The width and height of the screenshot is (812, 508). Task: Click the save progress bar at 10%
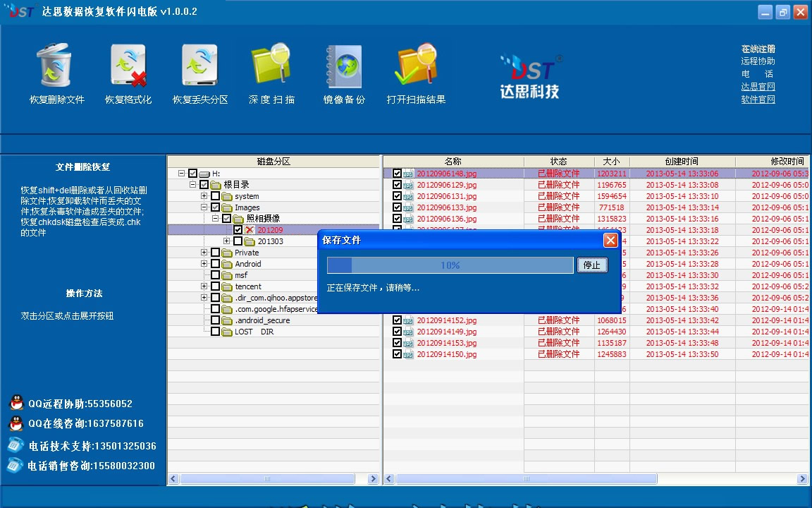tap(450, 265)
